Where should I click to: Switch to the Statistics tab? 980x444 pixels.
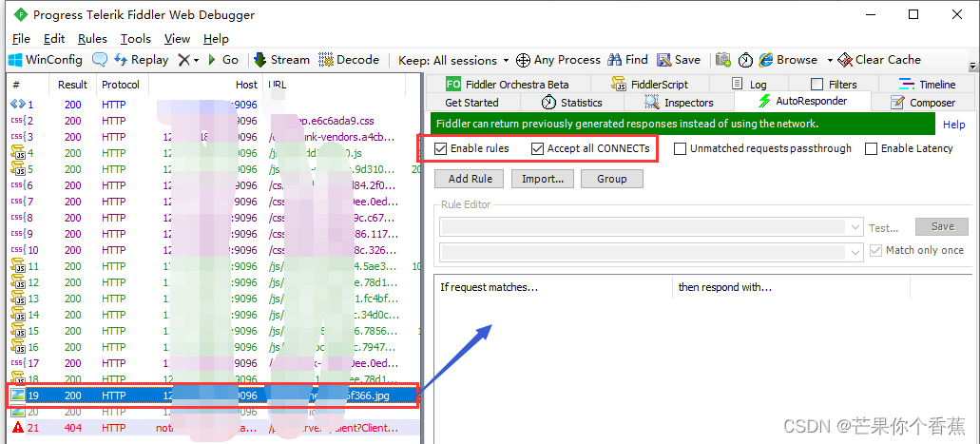572,102
